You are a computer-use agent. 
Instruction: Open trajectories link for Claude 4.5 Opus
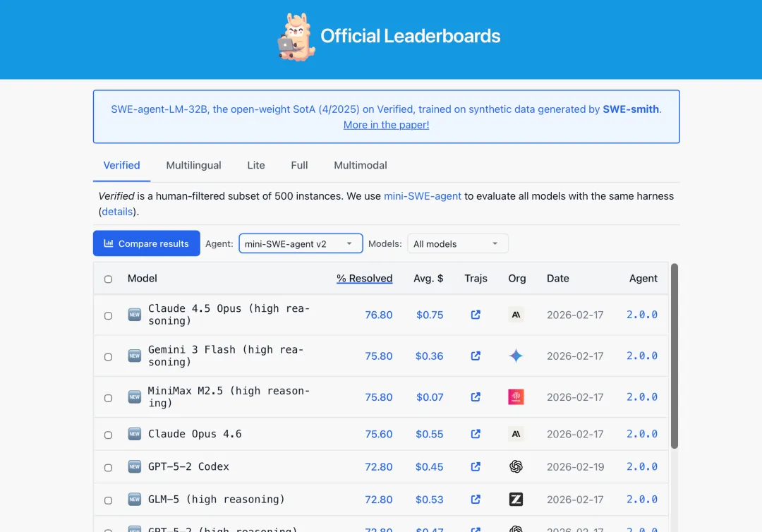click(476, 315)
